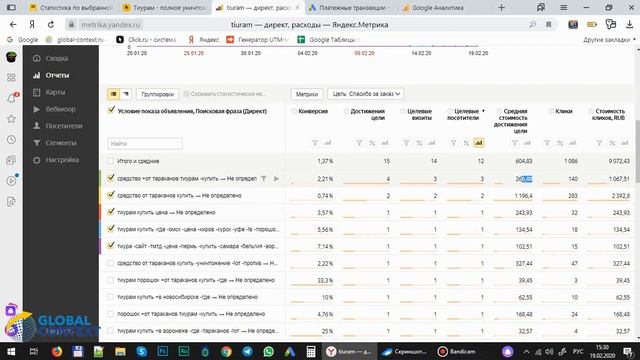The width and height of the screenshot is (640, 360).
Task: Open filter icon under Конверсия column
Action: coord(315,143)
